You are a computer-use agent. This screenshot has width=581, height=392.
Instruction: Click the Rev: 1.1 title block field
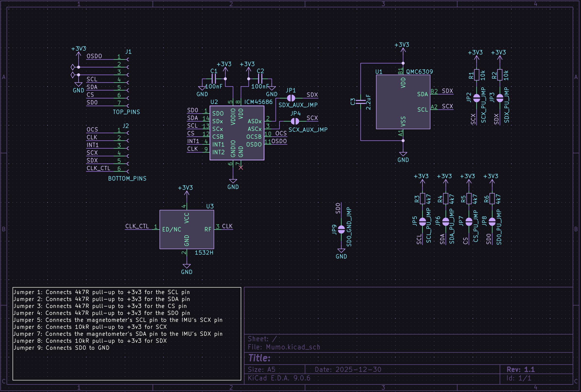(520, 369)
